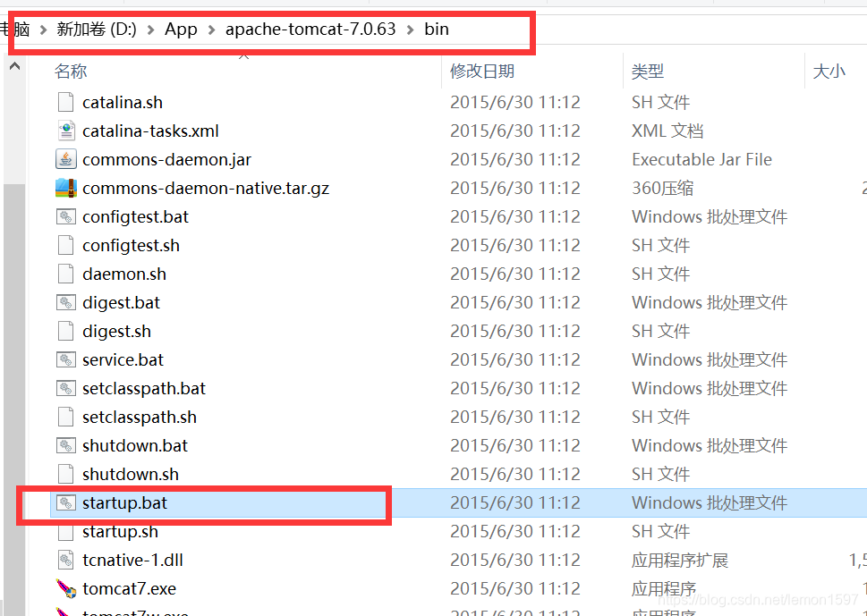Click the commons-daemon.jar Java icon
Screen dimensions: 867x616
(x=66, y=160)
